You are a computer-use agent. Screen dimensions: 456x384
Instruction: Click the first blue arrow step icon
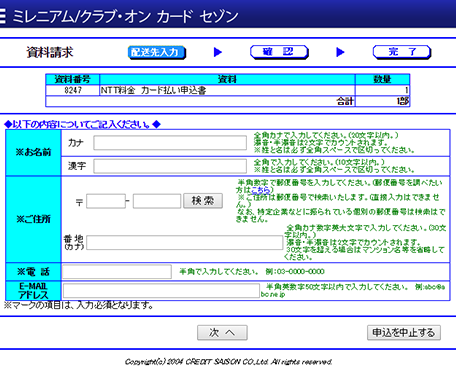218,52
